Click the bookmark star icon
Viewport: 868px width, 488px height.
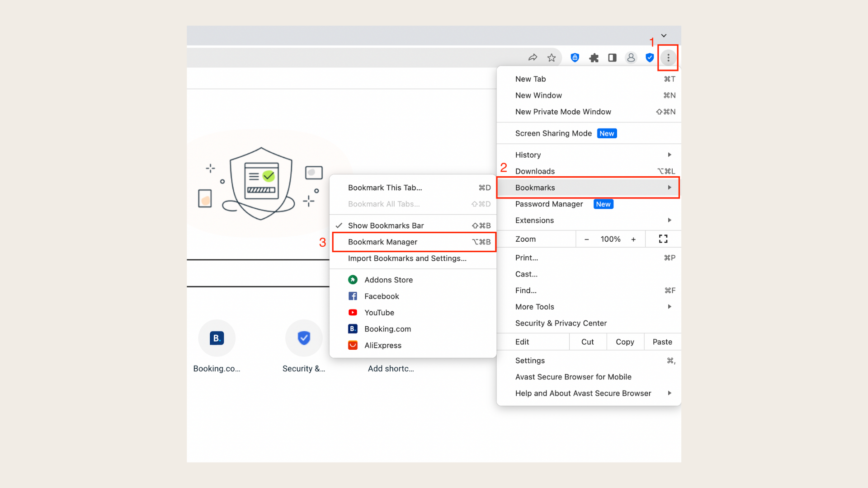(551, 57)
